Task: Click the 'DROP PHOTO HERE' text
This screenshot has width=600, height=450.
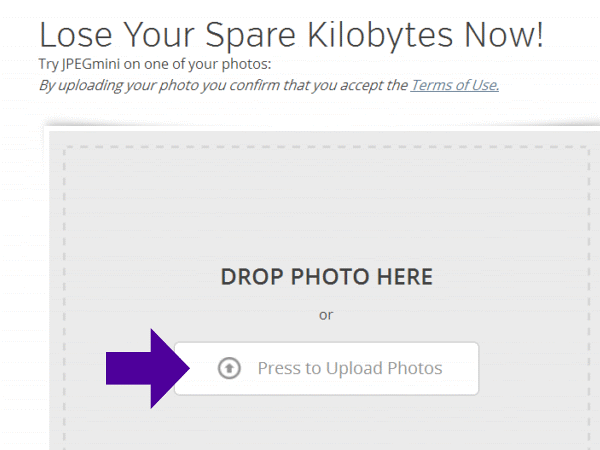Action: [326, 277]
